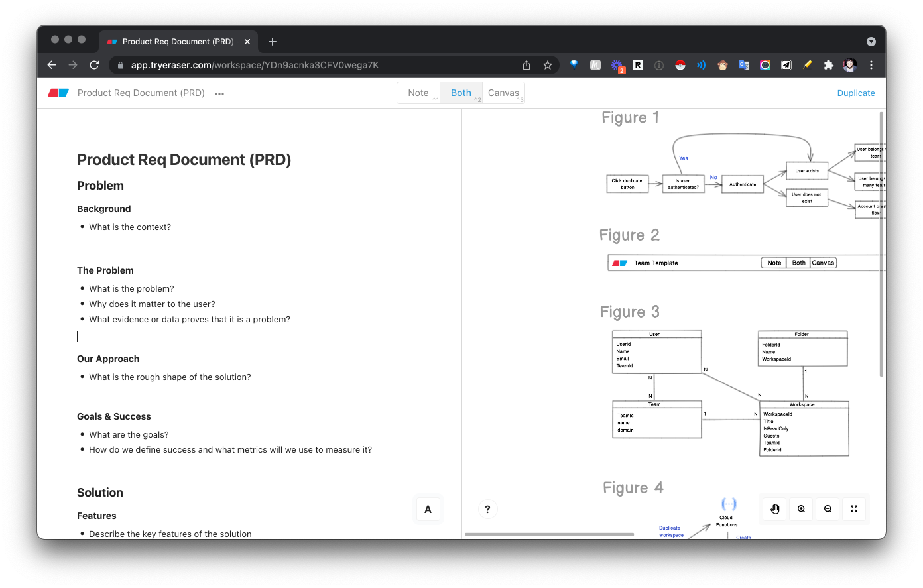Click the Product Req Document (PRD) heading

point(184,160)
